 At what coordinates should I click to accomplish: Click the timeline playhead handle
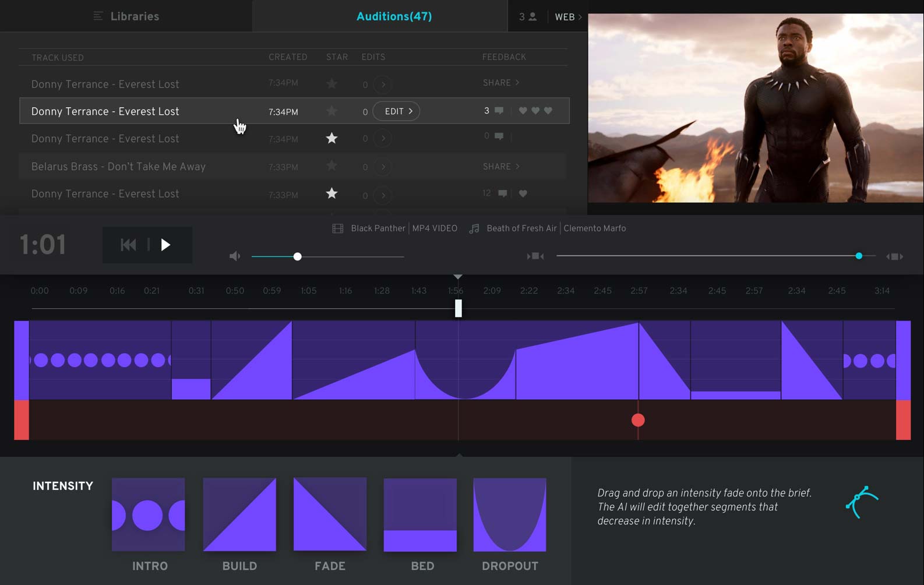point(459,308)
